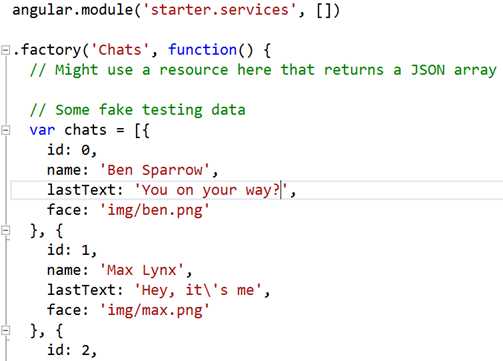Viewport: 503px width, 361px height.
Task: Click the Some fake testing data comment
Action: tap(138, 110)
